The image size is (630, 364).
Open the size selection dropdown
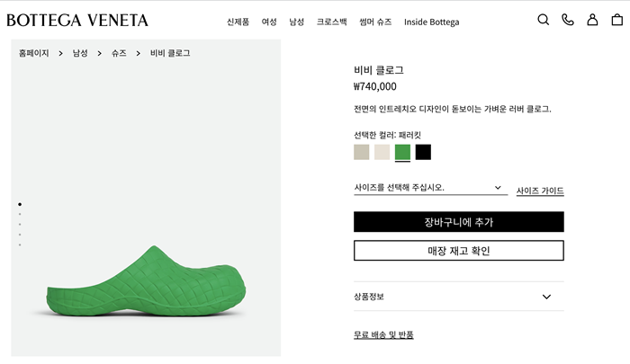point(428,188)
